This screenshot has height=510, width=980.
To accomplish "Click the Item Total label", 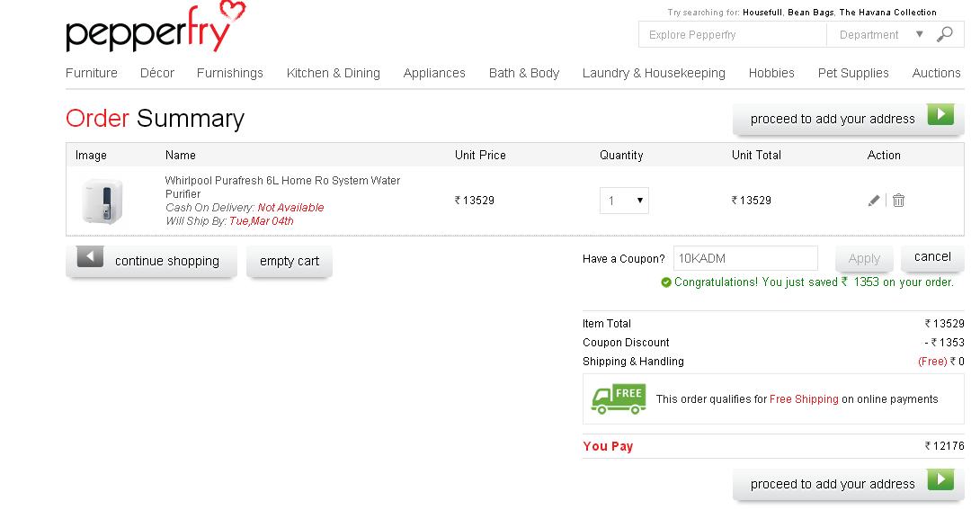I will 606,323.
